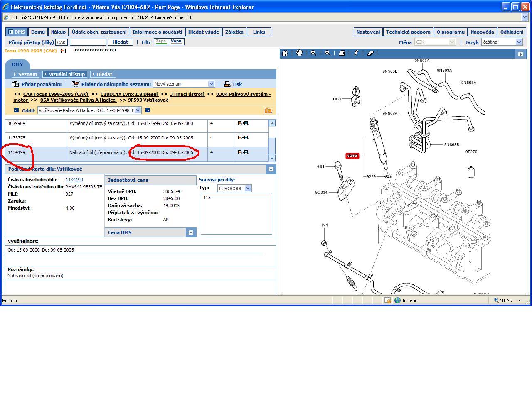Click the Hledat button next to direct access
The image size is (532, 401).
point(120,42)
